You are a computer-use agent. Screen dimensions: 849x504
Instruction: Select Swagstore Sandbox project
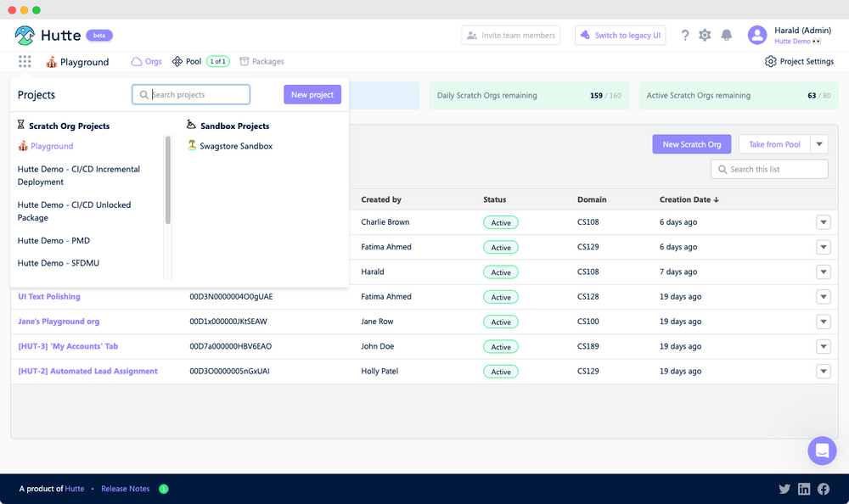[230, 146]
